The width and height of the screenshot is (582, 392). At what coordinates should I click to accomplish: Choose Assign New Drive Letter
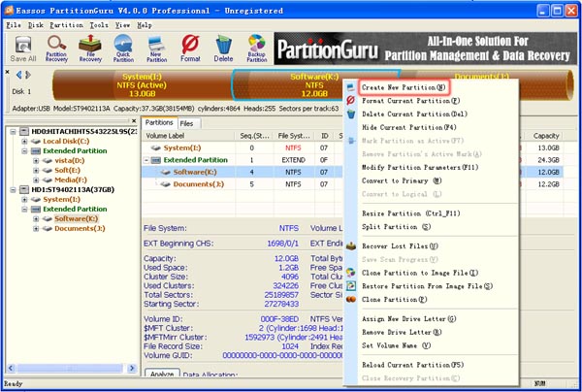(x=409, y=319)
